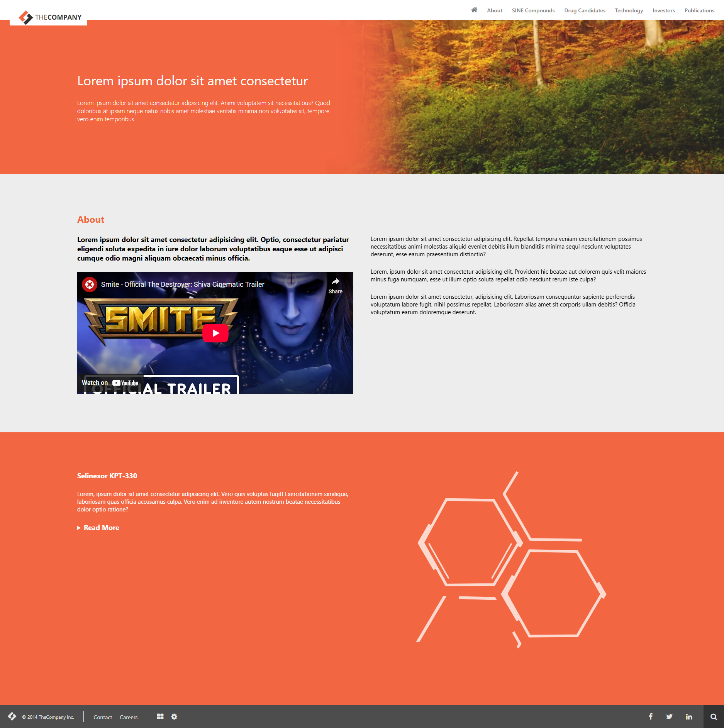Open the SINE Compounds menu item
The image size is (724, 728).
pos(533,10)
